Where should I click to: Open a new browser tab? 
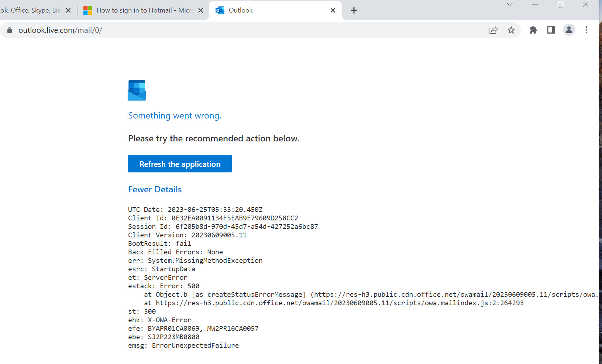click(354, 10)
